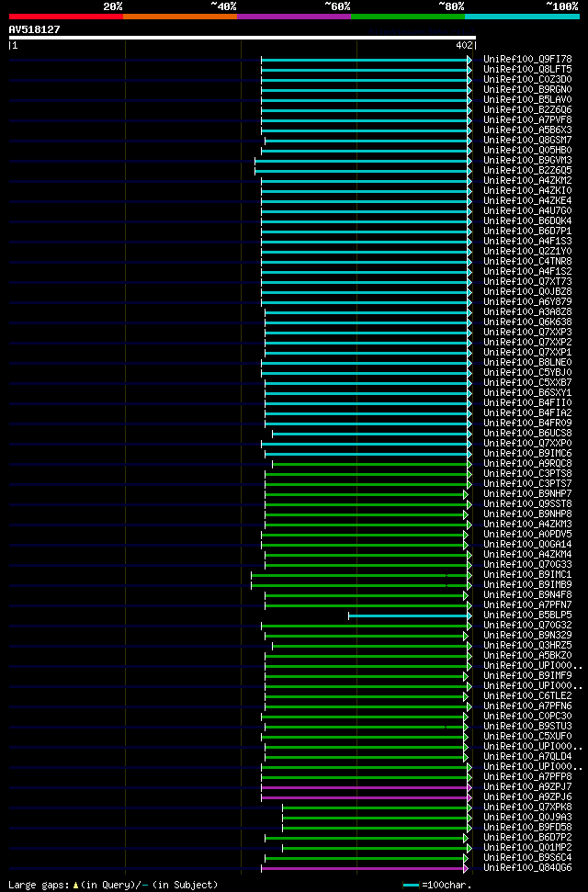Open UniRef100_Q01MP2 entry
The image size is (588, 892).
tap(527, 848)
